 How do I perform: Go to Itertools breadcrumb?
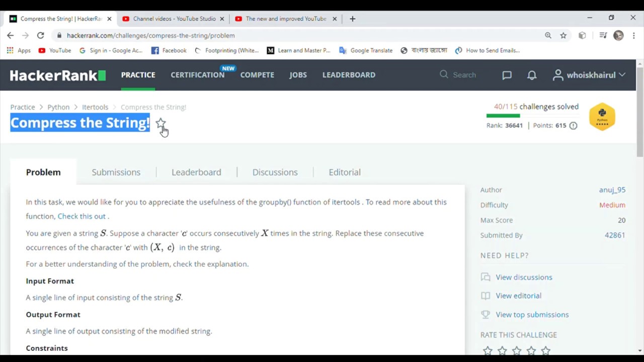click(95, 107)
